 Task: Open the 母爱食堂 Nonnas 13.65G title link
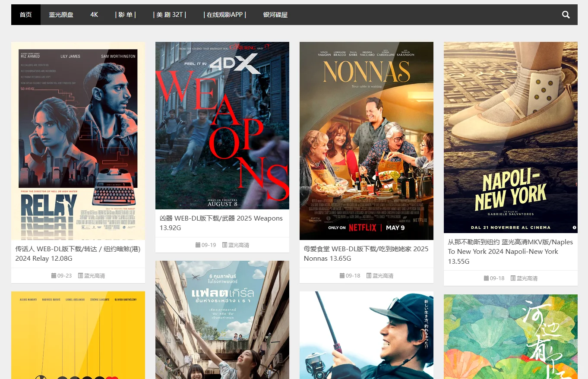tap(366, 254)
